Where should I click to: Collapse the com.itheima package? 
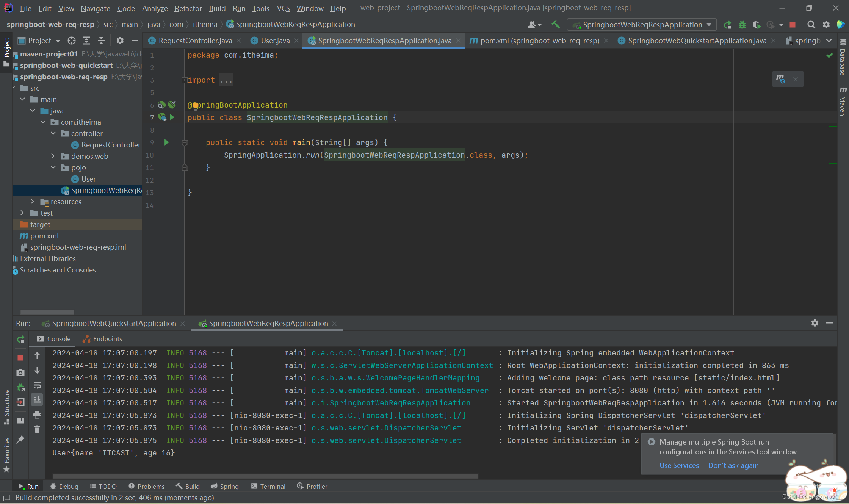[43, 122]
